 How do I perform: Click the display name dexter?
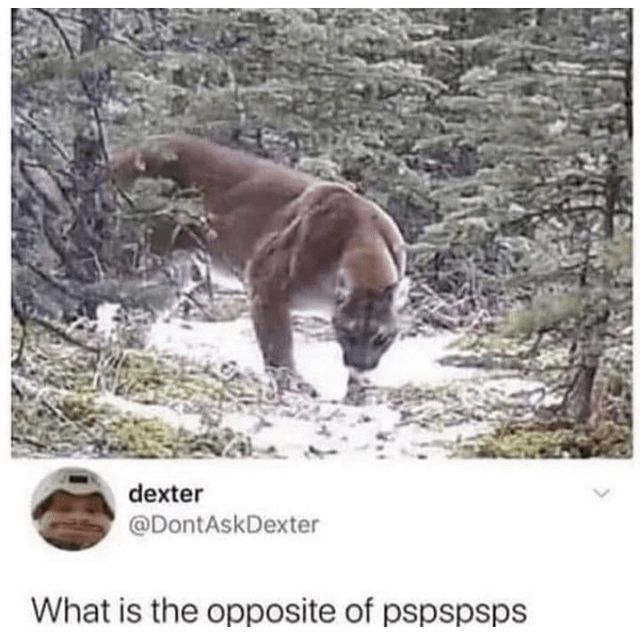(165, 494)
